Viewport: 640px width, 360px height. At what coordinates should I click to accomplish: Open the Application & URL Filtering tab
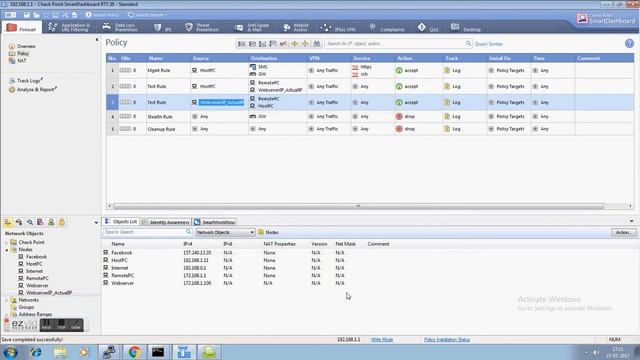coord(69,28)
